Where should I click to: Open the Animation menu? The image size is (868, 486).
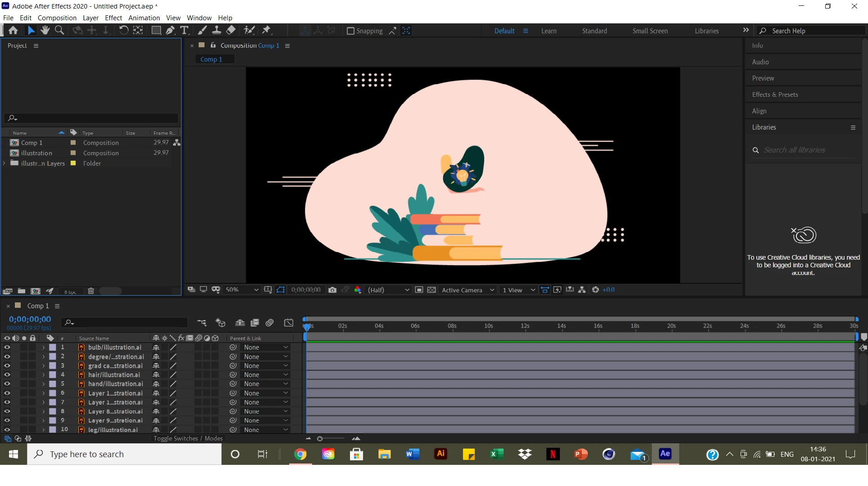tap(144, 18)
